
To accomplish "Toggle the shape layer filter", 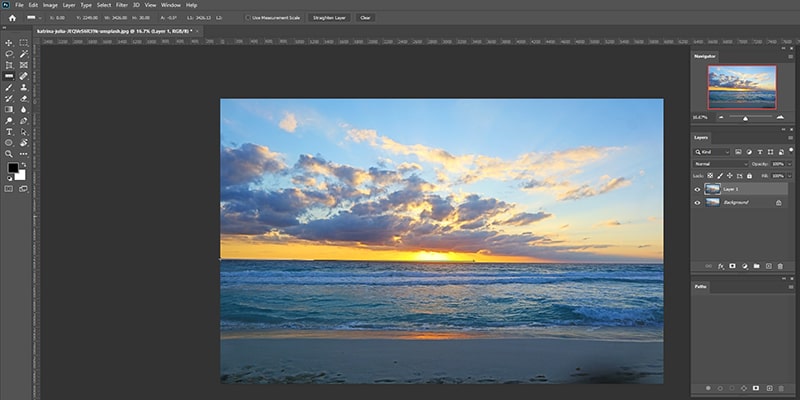I will (x=770, y=152).
